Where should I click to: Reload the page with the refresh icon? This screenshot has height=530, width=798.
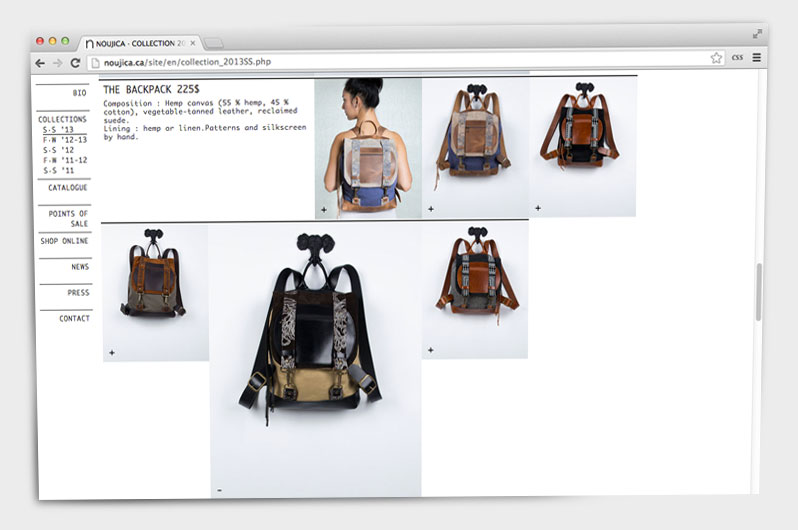[75, 62]
